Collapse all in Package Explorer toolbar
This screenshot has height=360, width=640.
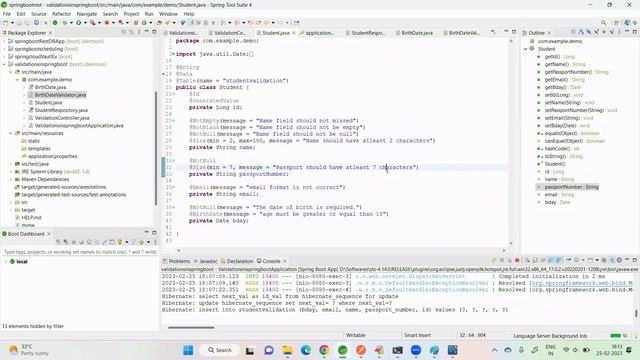tap(124, 32)
